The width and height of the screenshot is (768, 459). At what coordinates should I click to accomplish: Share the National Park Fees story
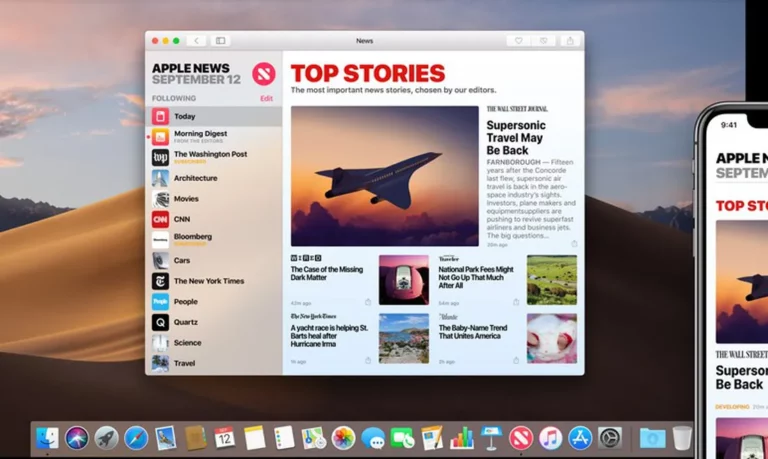click(x=516, y=302)
